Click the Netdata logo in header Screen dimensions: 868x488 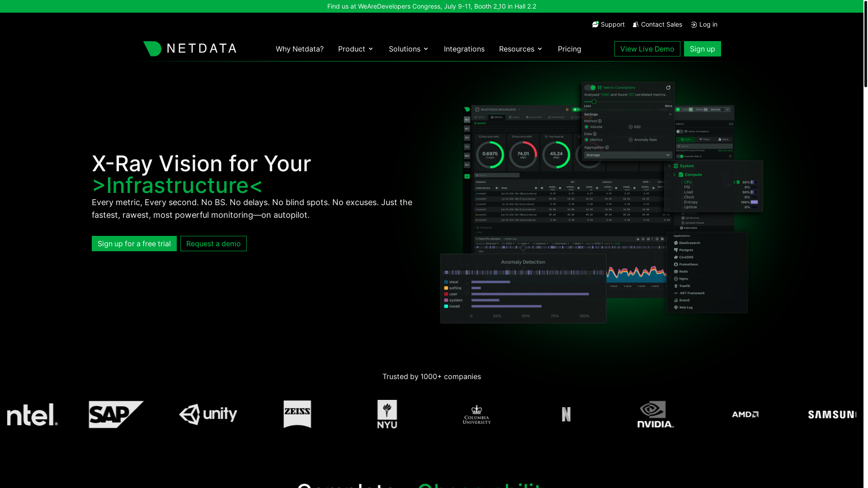(x=190, y=48)
